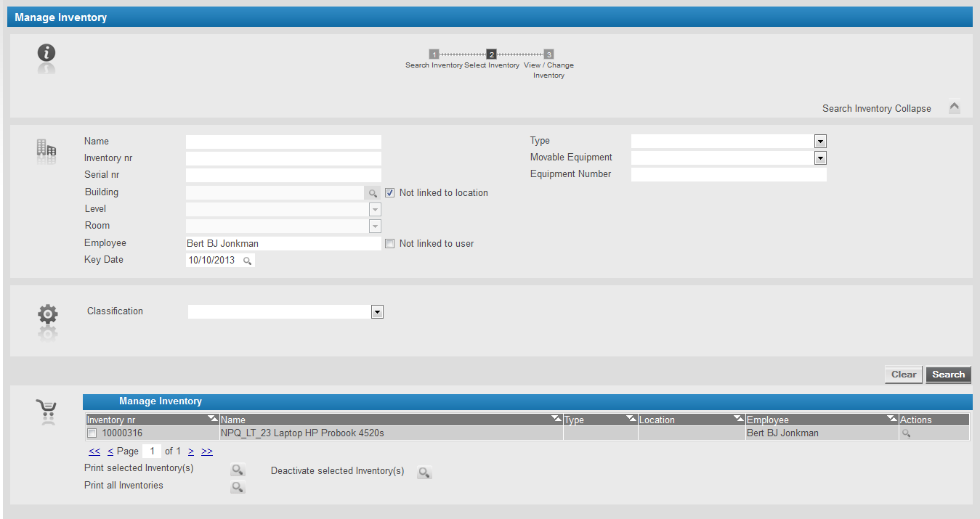Click the Building lookup magnifier icon
This screenshot has width=980, height=519.
click(x=373, y=193)
